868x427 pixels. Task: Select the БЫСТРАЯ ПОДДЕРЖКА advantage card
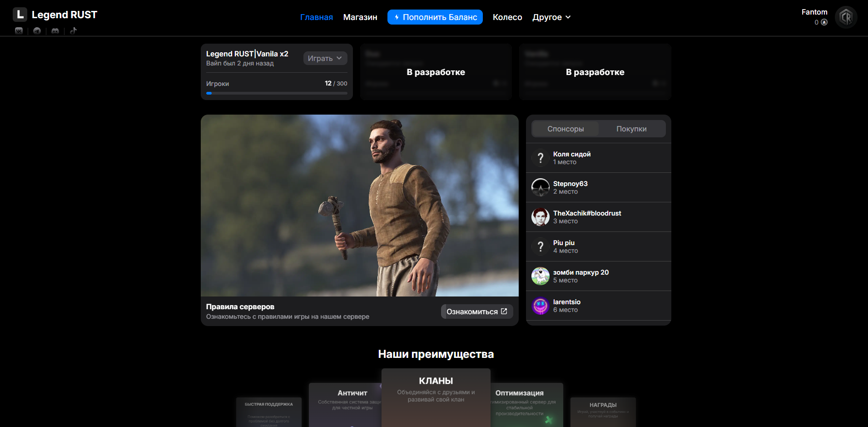tap(269, 412)
